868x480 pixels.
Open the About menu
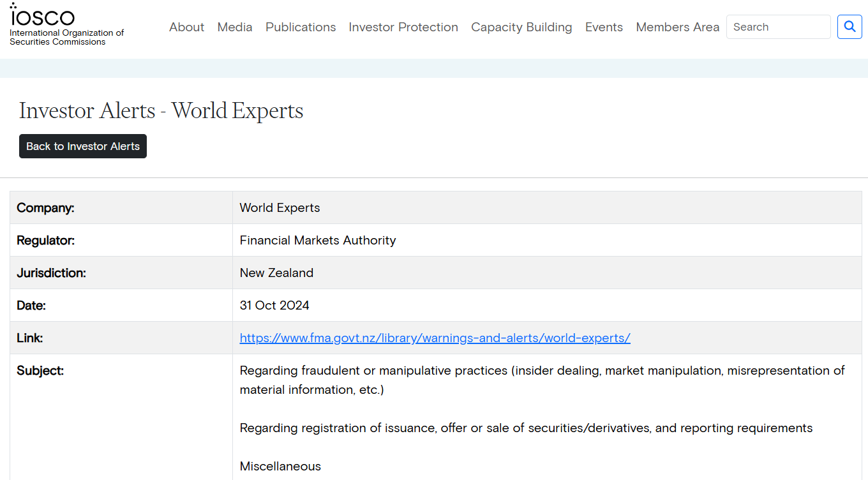[x=186, y=27]
